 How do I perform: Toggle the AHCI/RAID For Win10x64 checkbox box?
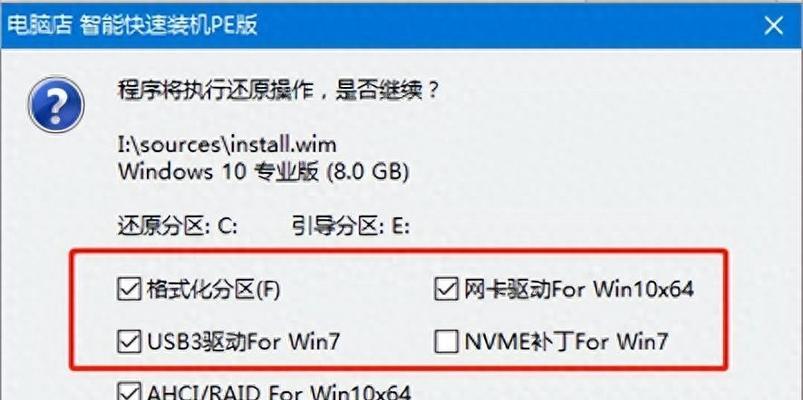[x=129, y=391]
